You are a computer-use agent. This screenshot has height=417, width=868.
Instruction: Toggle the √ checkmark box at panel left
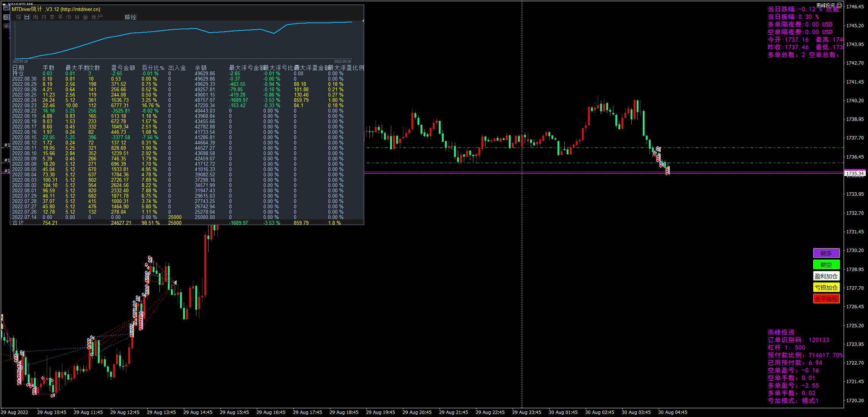pyautogui.click(x=6, y=26)
